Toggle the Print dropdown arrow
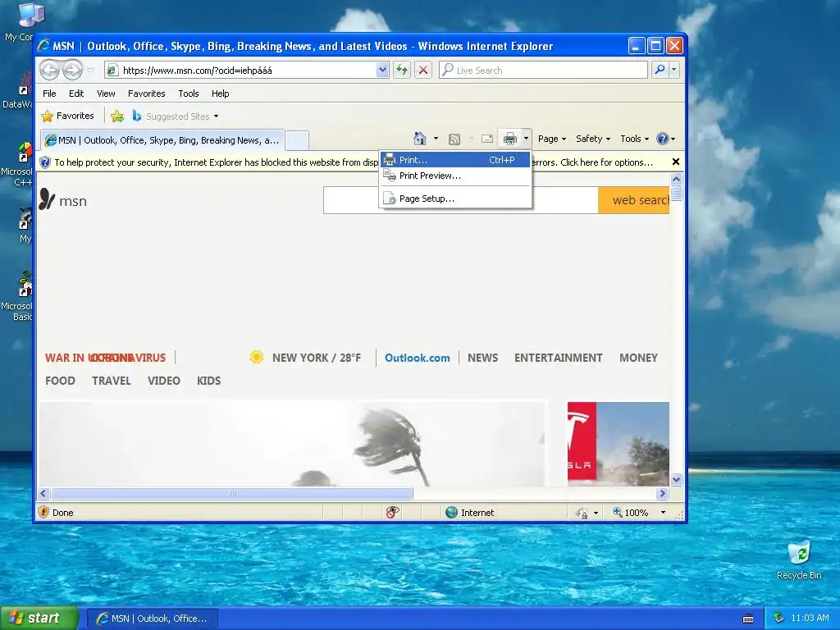Viewport: 840px width, 630px height. [x=526, y=139]
